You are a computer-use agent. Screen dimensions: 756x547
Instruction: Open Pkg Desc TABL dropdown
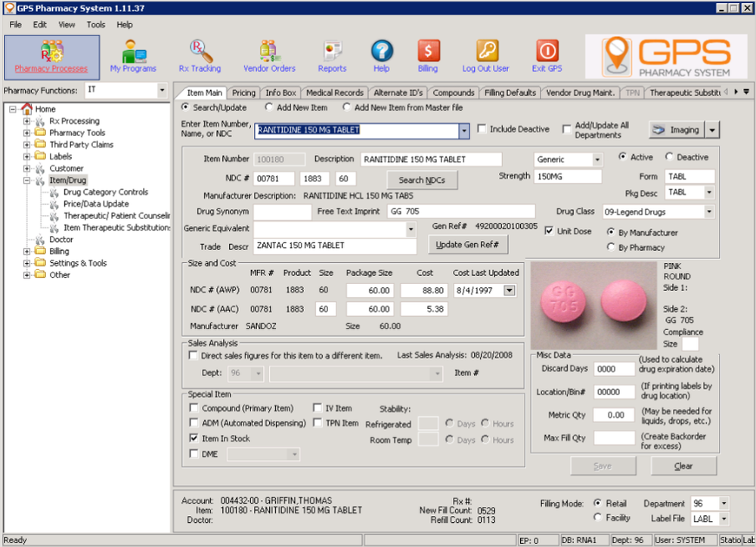click(x=709, y=193)
